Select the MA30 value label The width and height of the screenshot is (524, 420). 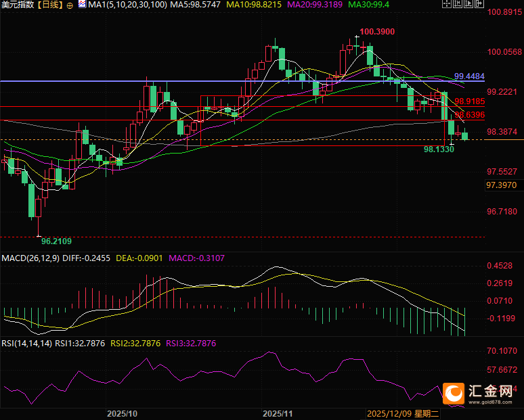tap(371, 5)
